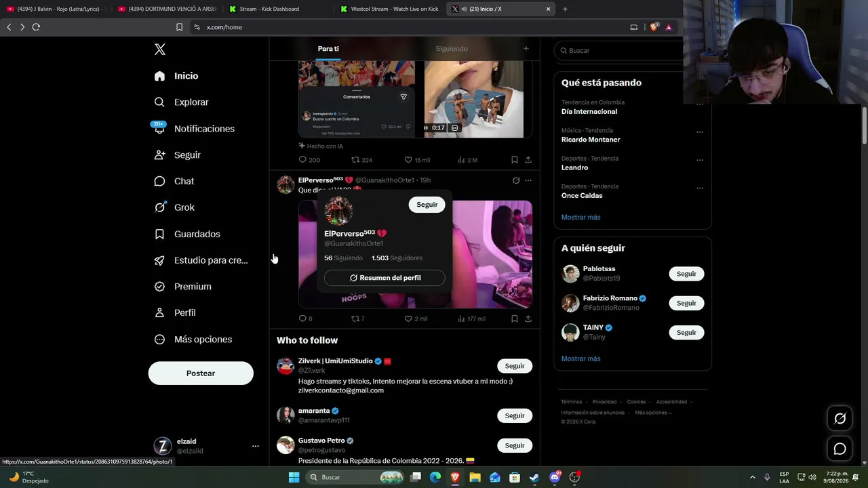Viewport: 868px width, 488px height.
Task: Open the elzaid account menu dots
Action: point(256,446)
